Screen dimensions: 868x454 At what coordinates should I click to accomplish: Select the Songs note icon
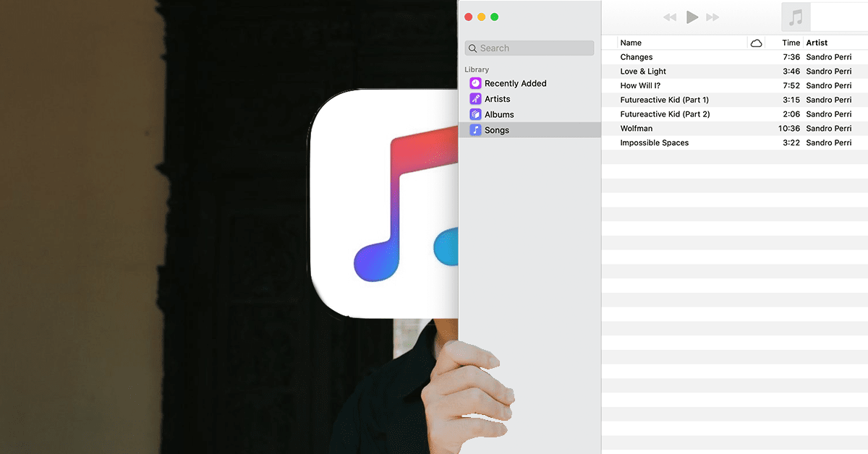click(x=476, y=129)
